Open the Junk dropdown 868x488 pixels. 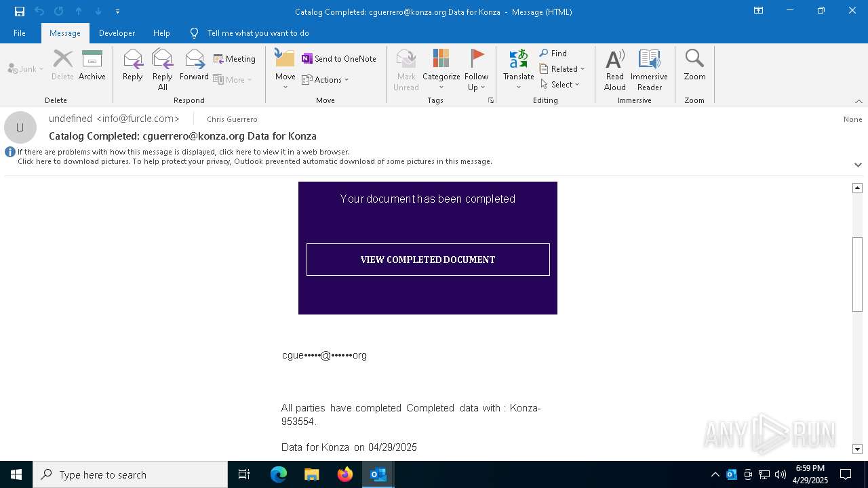click(x=26, y=68)
